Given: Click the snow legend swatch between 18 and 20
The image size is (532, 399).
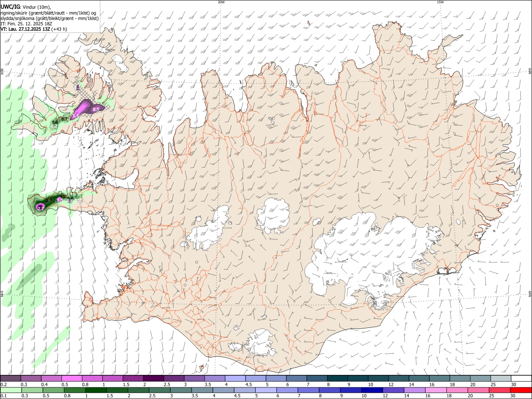Looking at the screenshot, I should pos(461,379).
